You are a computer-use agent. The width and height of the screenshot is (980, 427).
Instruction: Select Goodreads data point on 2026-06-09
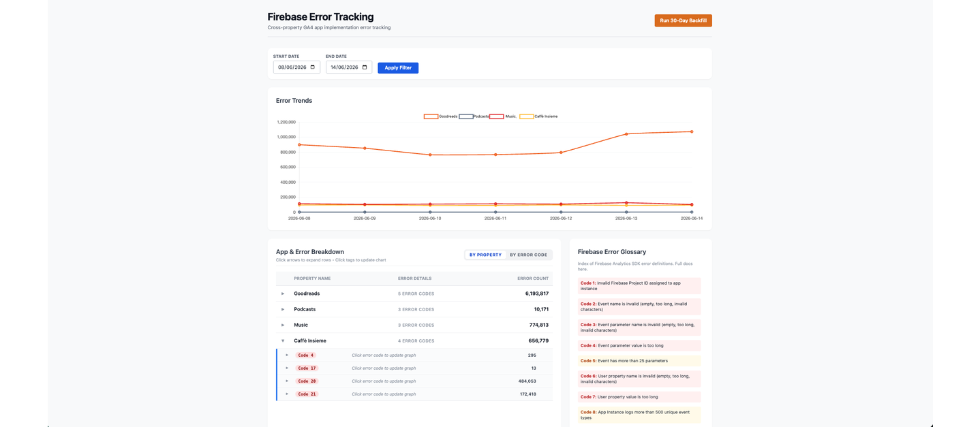coord(365,148)
